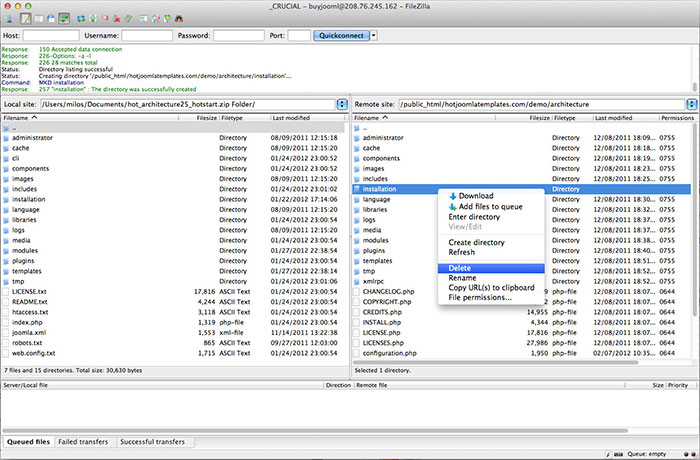Cancel the current operation
700x460 pixels.
105,19
